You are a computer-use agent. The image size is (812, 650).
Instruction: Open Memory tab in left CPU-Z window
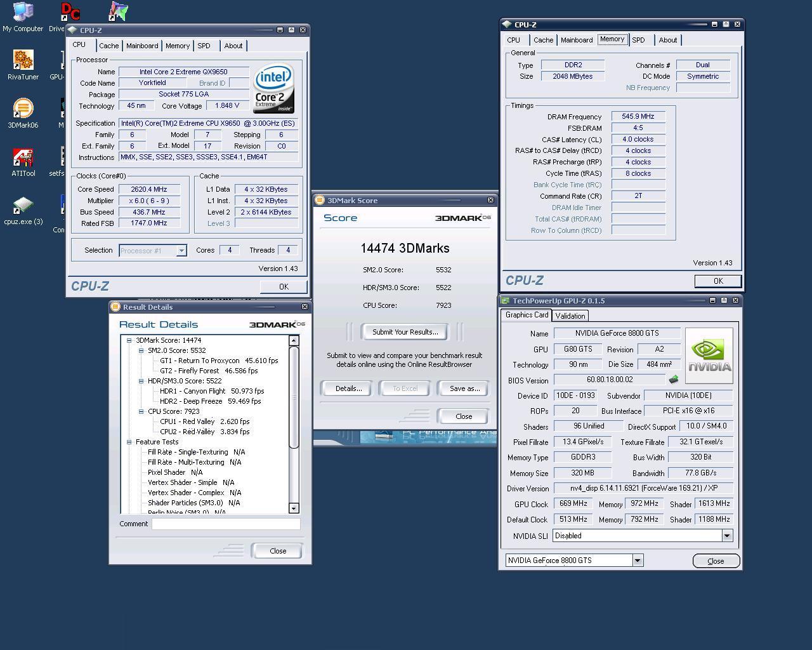pyautogui.click(x=178, y=46)
